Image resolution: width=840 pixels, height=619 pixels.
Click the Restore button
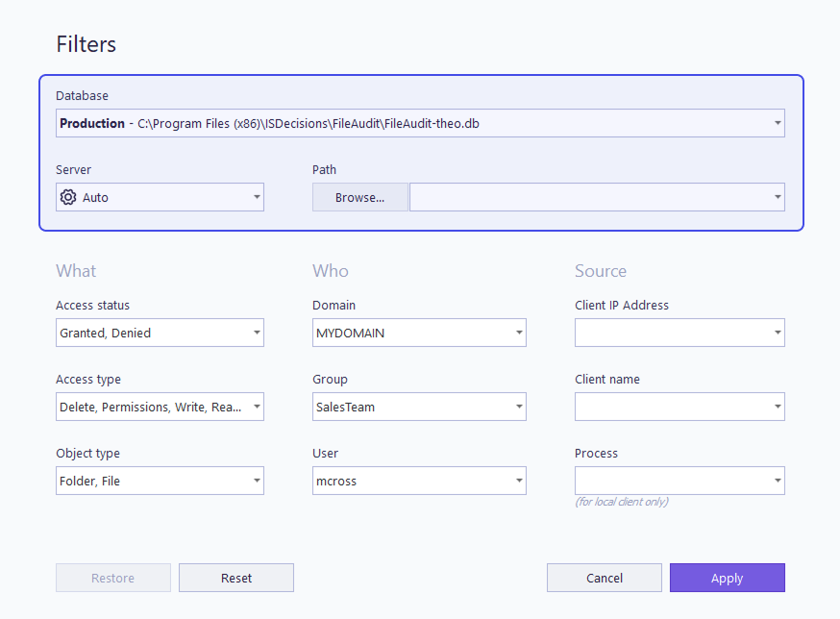pyautogui.click(x=113, y=578)
